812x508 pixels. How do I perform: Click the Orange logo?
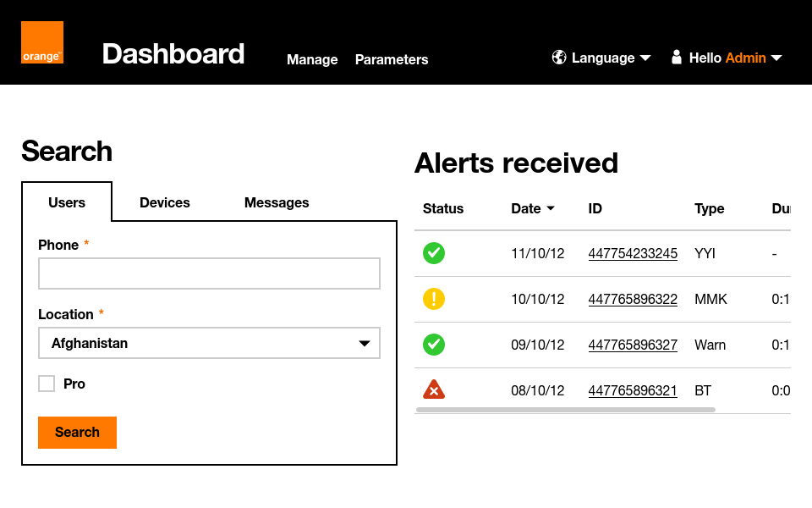pos(41,41)
